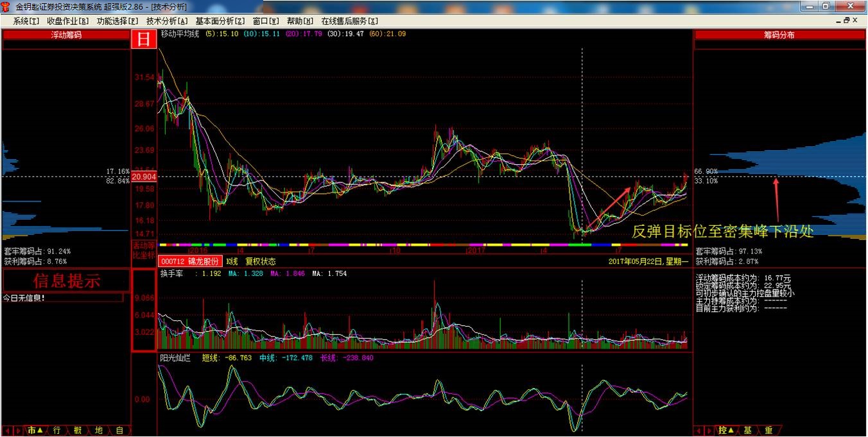Click the 获利筹码占: 8.76% text
This screenshot has height=437, width=868.
coord(35,262)
